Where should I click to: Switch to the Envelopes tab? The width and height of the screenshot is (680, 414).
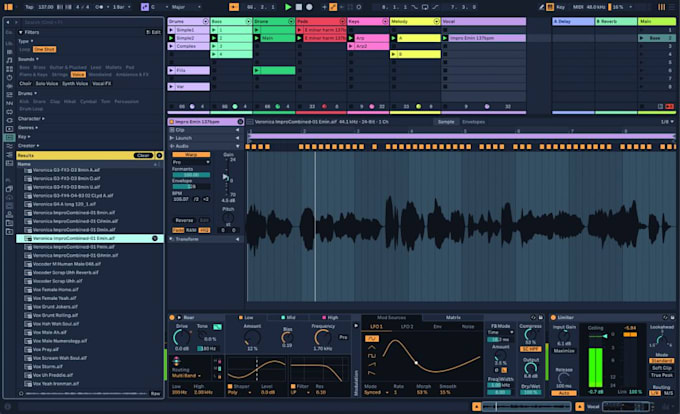coord(474,122)
